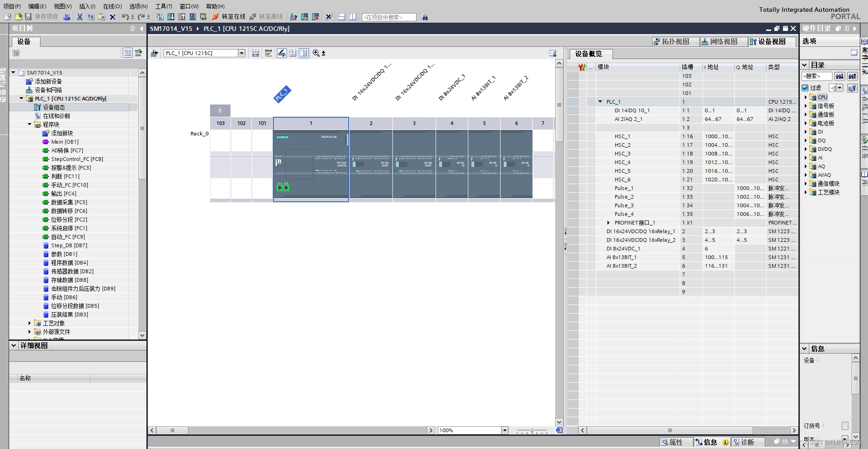This screenshot has height=449, width=868.
Task: Select AI 8x13BIT_2 row in device overview
Action: [682, 266]
